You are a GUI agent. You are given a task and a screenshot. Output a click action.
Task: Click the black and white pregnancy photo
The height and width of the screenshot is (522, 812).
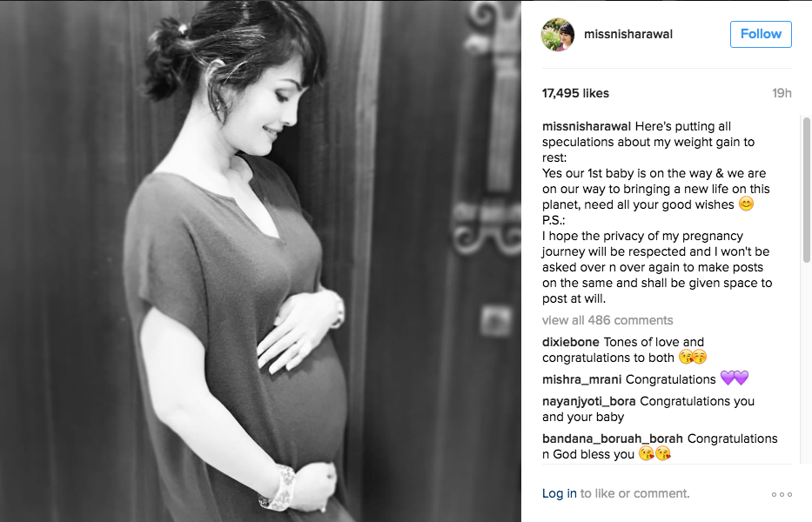pyautogui.click(x=260, y=261)
